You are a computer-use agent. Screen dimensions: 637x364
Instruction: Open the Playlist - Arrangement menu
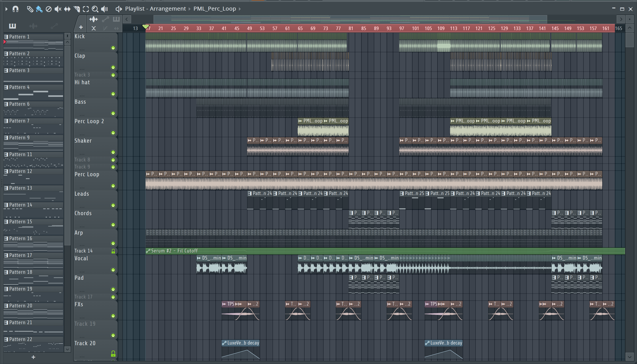[155, 9]
